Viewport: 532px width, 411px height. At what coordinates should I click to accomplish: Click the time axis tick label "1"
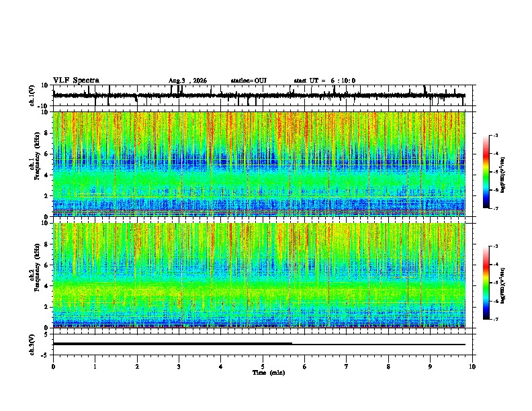click(x=95, y=367)
